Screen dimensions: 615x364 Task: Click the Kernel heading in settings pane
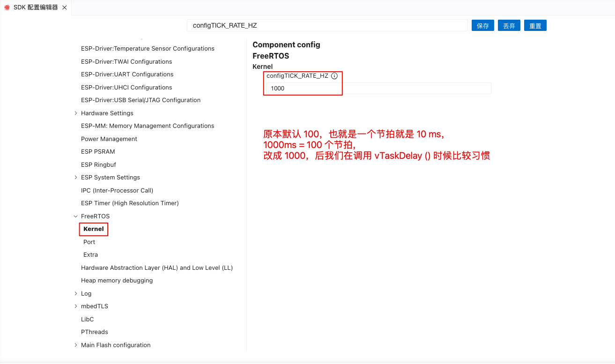[x=262, y=67]
